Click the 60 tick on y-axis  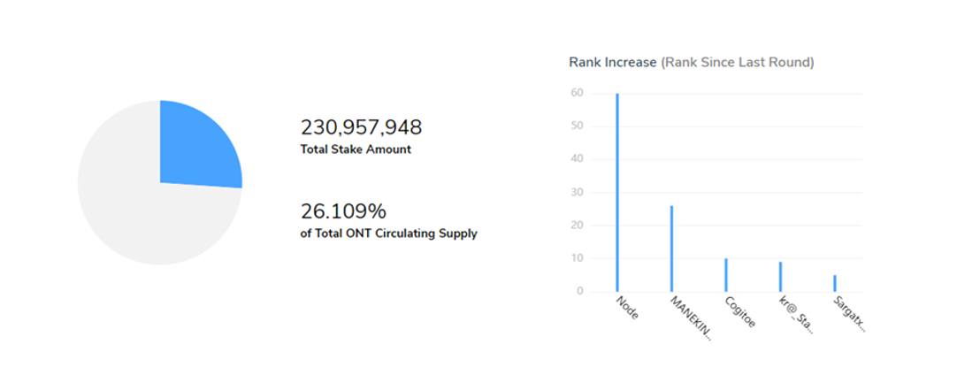pos(575,93)
